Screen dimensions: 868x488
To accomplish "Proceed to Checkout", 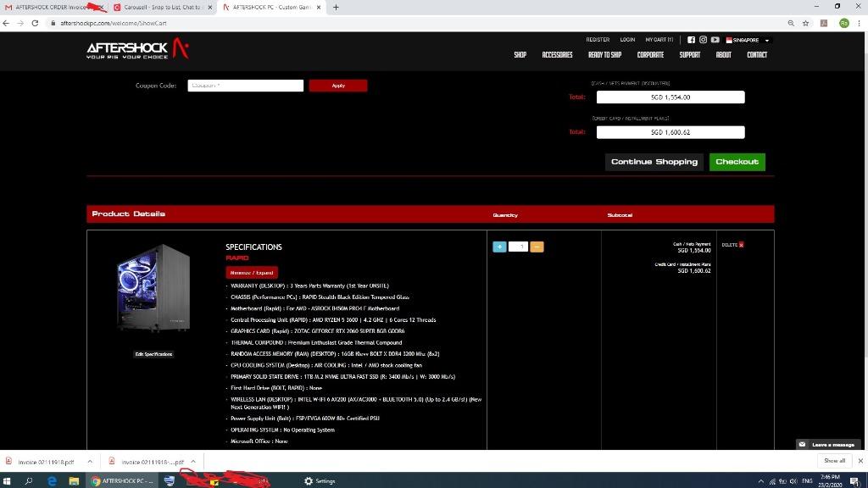I will (x=737, y=161).
